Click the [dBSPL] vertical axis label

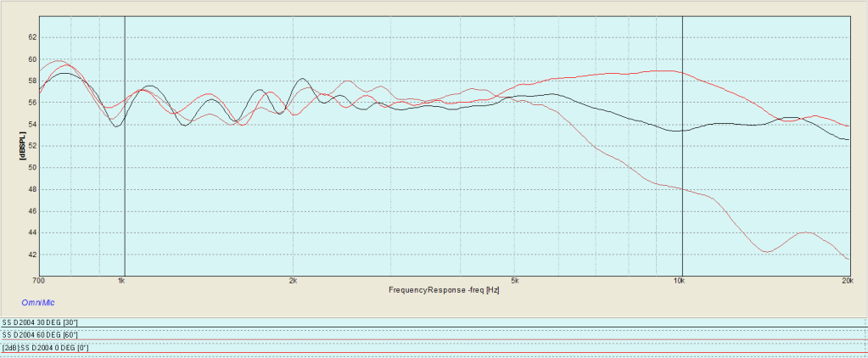[x=23, y=146]
